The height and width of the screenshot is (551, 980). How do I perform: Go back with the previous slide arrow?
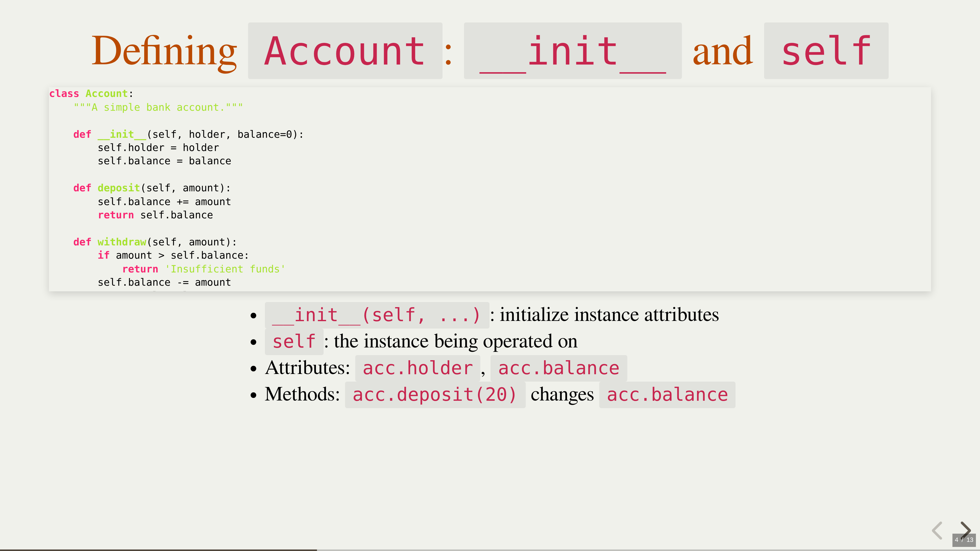point(937,530)
